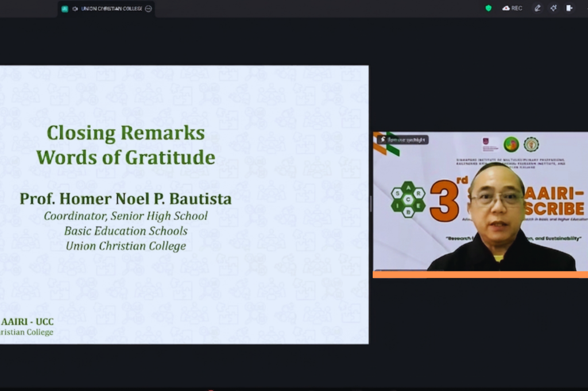Click the speaker audio icon in meeting tab
Image resolution: width=588 pixels, height=391 pixels.
tap(75, 9)
